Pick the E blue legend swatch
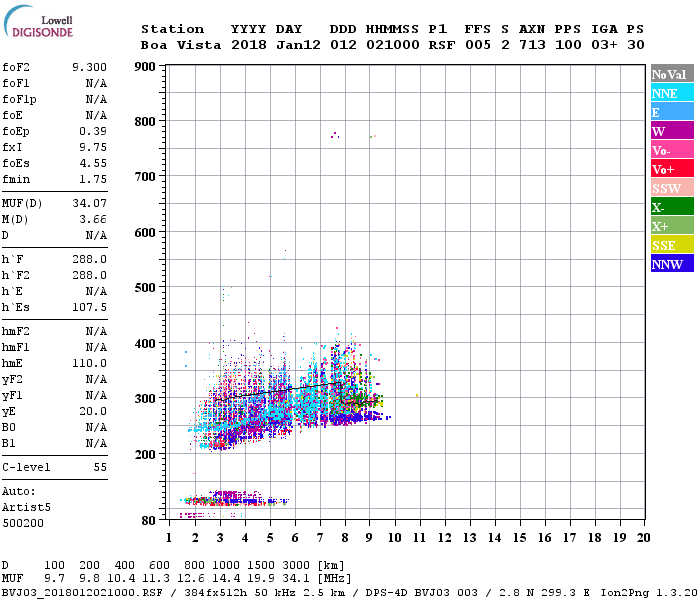Viewport: 700px width, 600px height. [672, 112]
